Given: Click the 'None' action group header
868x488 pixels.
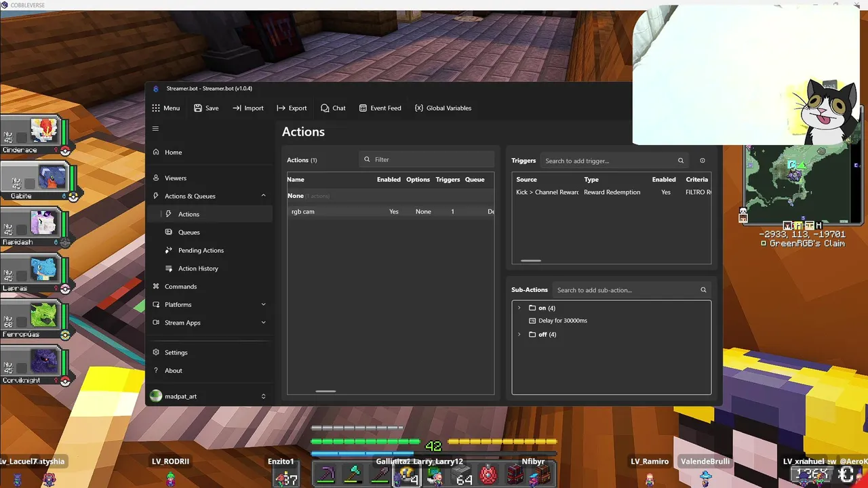Looking at the screenshot, I should point(391,196).
